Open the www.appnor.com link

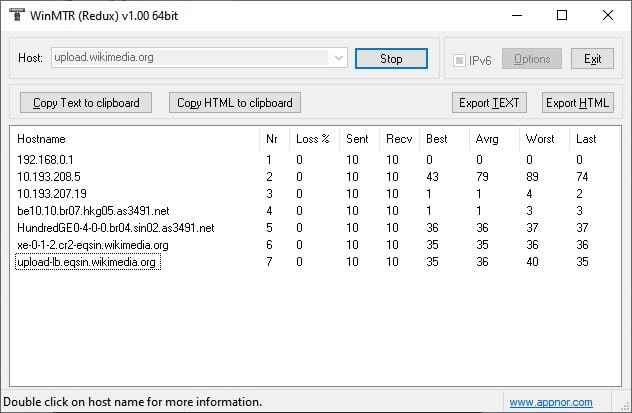point(549,402)
